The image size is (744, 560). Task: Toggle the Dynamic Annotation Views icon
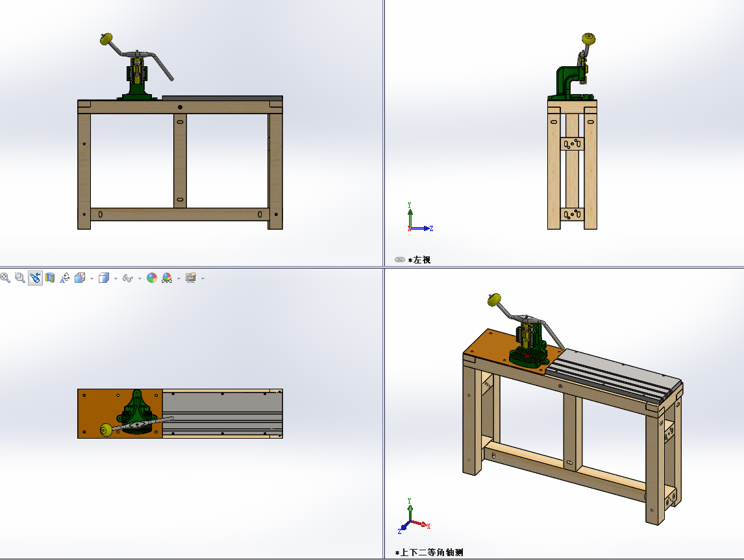tap(65, 278)
